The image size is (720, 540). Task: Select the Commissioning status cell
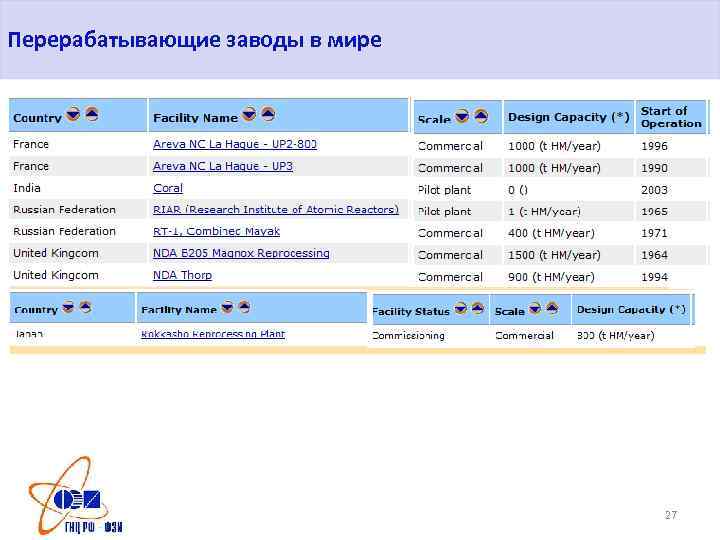(408, 336)
